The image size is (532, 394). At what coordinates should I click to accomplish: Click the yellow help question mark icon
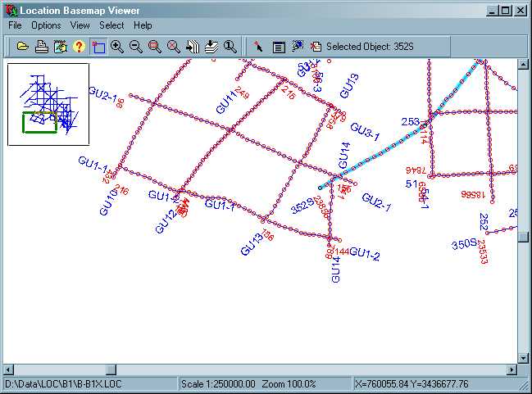click(x=79, y=47)
